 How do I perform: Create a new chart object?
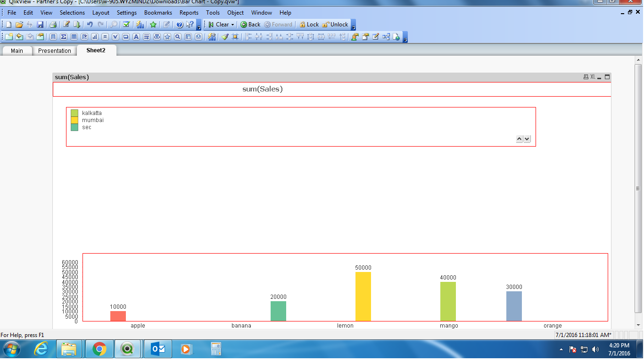(x=95, y=37)
